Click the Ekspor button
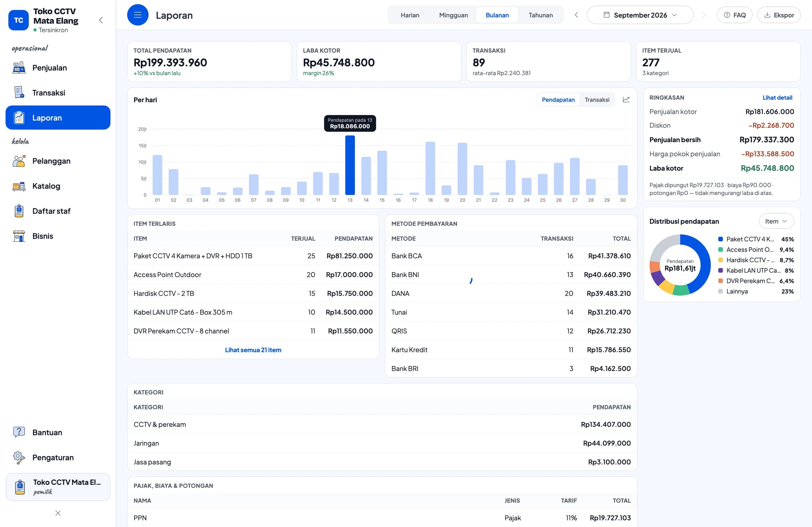 (779, 15)
